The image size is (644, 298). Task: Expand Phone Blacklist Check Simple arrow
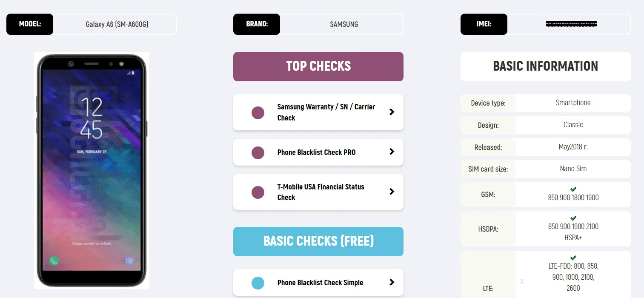tap(392, 282)
